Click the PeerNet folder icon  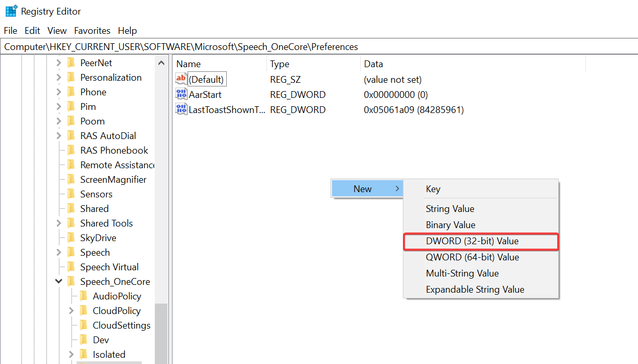point(71,63)
